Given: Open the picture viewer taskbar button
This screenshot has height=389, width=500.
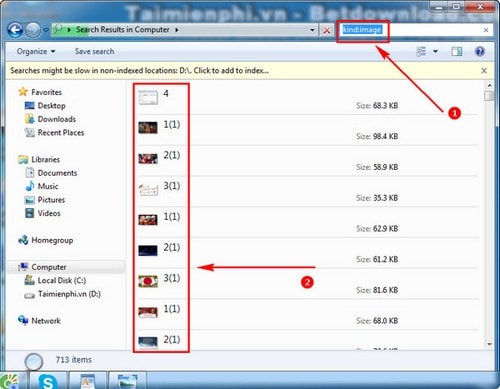Looking at the screenshot, I should click(127, 381).
